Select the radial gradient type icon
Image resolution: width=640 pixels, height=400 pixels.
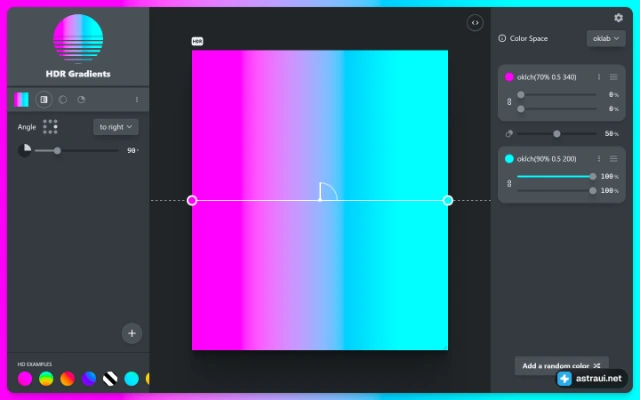(x=63, y=100)
